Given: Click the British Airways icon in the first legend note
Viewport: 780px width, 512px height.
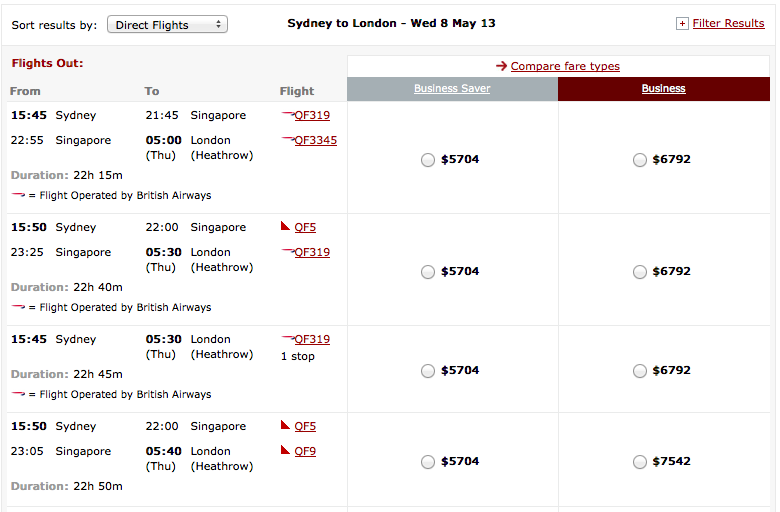Looking at the screenshot, I should 18,195.
